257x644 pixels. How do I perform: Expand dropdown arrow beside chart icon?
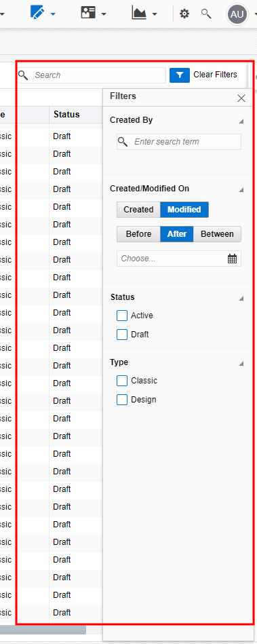(155, 14)
